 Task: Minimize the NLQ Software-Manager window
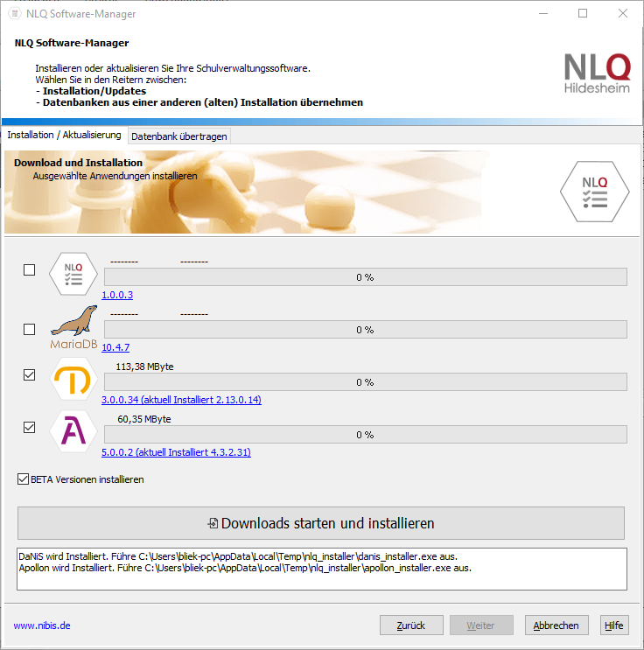click(x=543, y=14)
